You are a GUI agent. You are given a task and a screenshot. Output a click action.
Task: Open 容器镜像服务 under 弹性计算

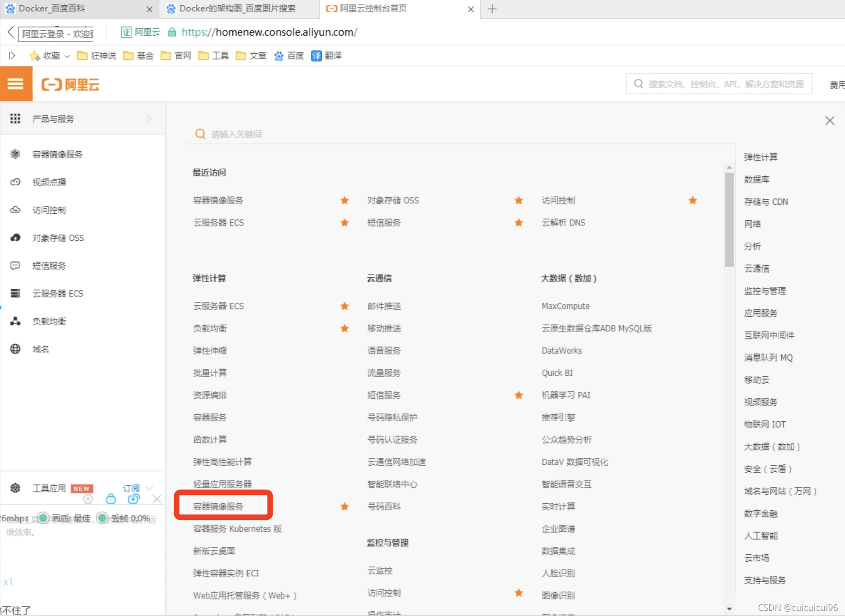point(218,507)
